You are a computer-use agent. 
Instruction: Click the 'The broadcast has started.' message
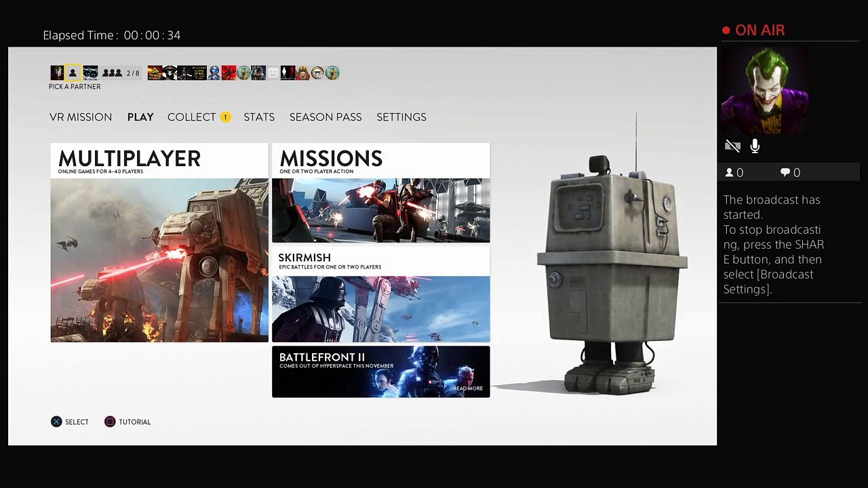coord(772,207)
